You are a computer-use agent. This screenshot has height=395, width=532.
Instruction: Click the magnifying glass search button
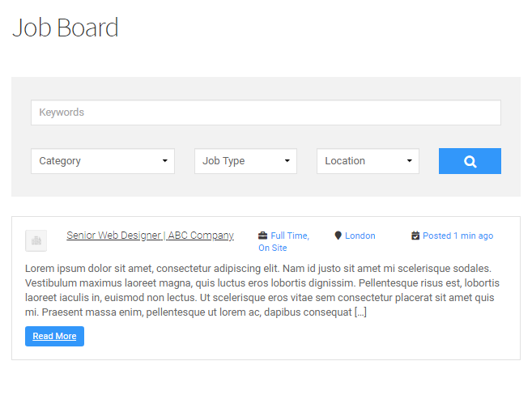coord(470,161)
